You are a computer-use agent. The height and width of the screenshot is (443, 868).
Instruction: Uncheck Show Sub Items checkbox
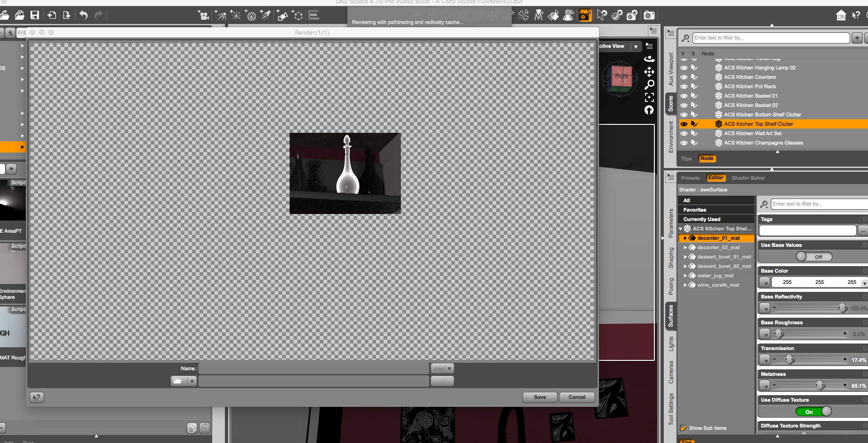tap(684, 428)
